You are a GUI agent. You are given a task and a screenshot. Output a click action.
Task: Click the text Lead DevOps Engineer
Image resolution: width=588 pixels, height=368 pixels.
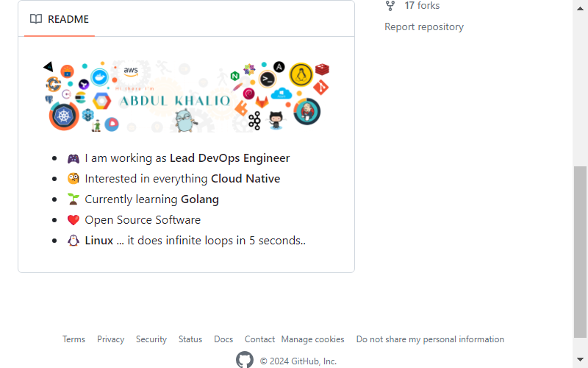click(229, 158)
